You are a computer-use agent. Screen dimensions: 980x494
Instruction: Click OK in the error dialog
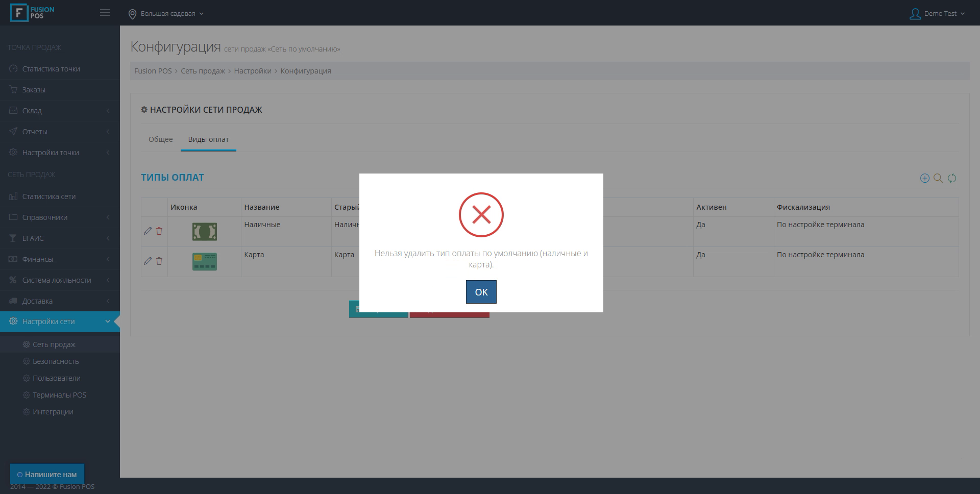click(x=481, y=292)
